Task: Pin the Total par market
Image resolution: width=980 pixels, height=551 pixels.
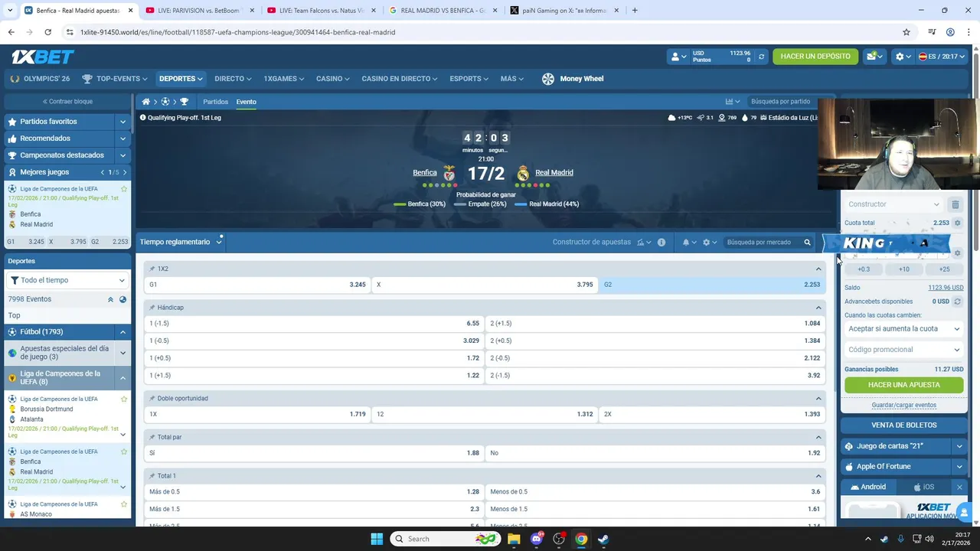Action: [x=152, y=437]
